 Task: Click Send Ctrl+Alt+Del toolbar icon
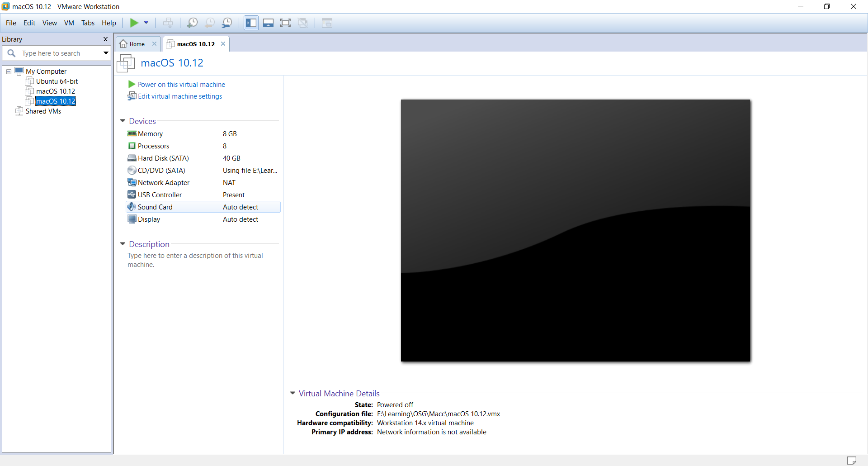[x=168, y=23]
